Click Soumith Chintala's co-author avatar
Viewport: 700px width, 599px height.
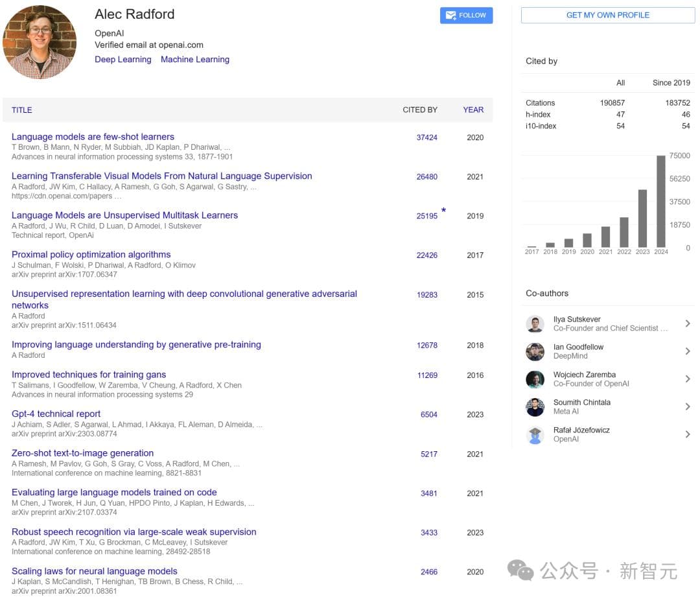(x=535, y=407)
